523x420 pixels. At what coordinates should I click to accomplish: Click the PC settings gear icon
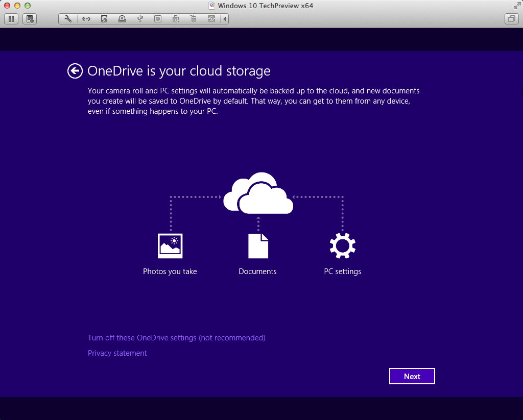[343, 245]
